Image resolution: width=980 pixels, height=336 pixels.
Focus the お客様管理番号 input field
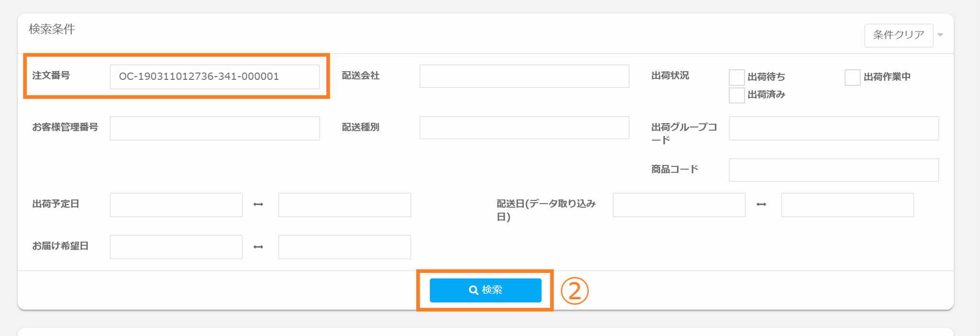coord(214,128)
